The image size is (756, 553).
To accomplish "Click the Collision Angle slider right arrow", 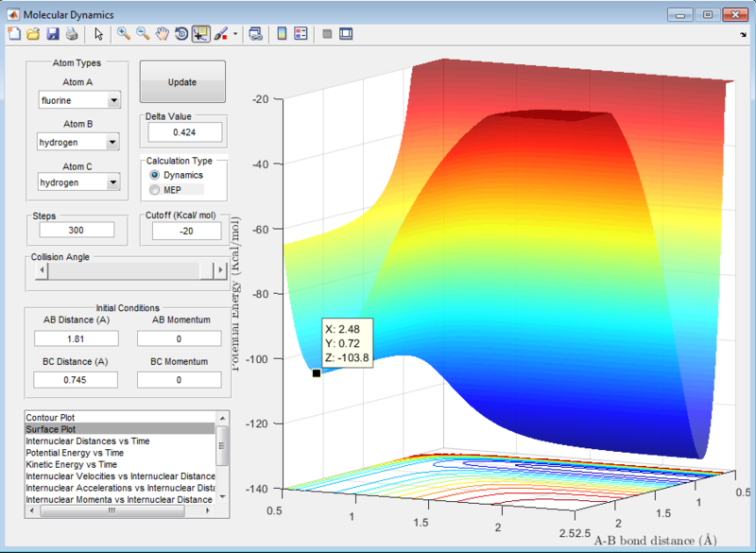I will tap(220, 270).
